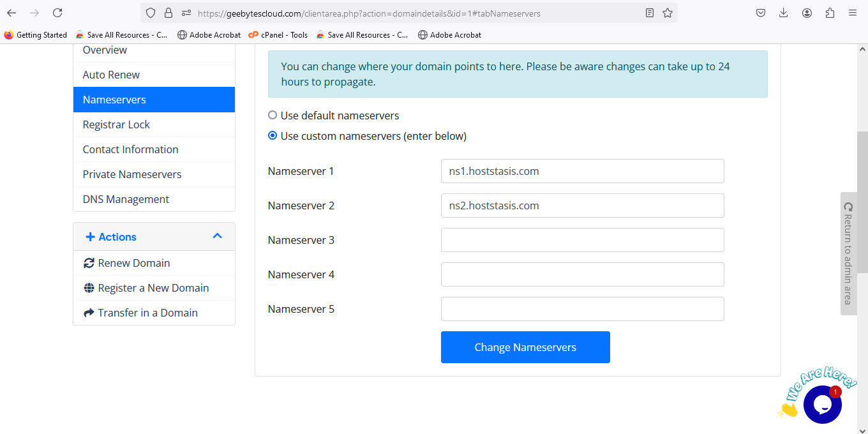Click the page vertical scrollbar thumb
The height and width of the screenshot is (434, 868).
[x=862, y=201]
